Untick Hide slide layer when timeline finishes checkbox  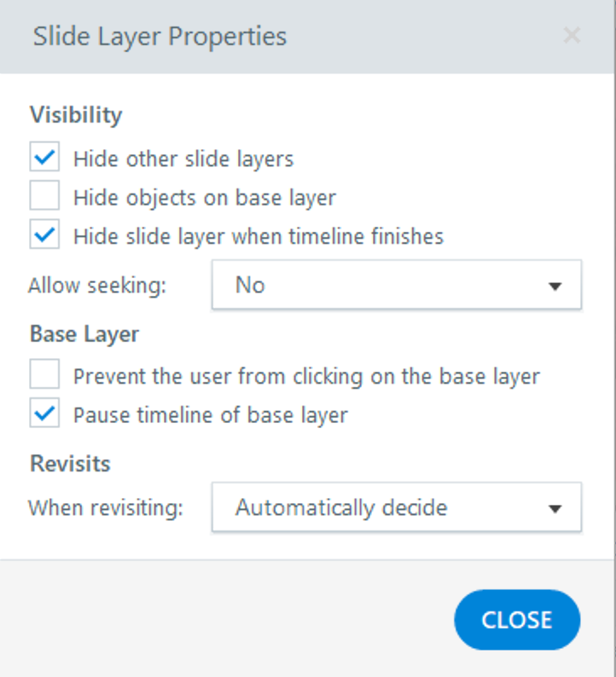(x=44, y=236)
